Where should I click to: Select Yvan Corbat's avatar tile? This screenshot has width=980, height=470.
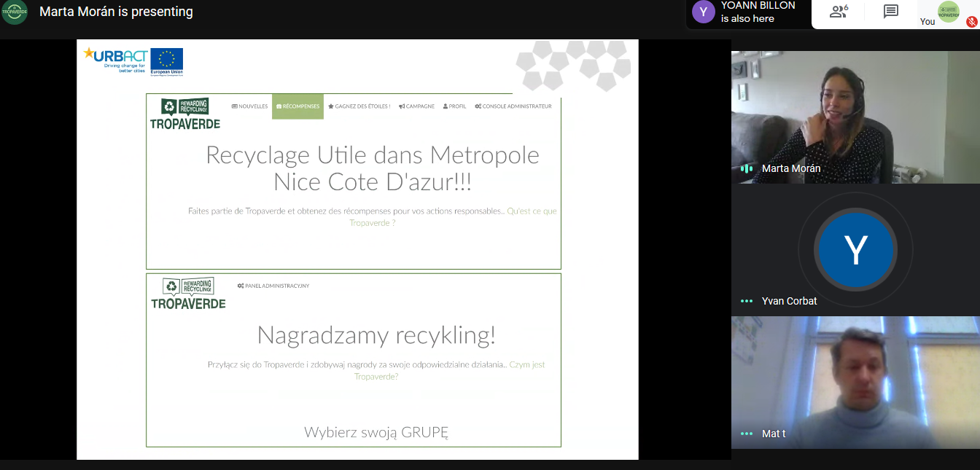pos(855,250)
